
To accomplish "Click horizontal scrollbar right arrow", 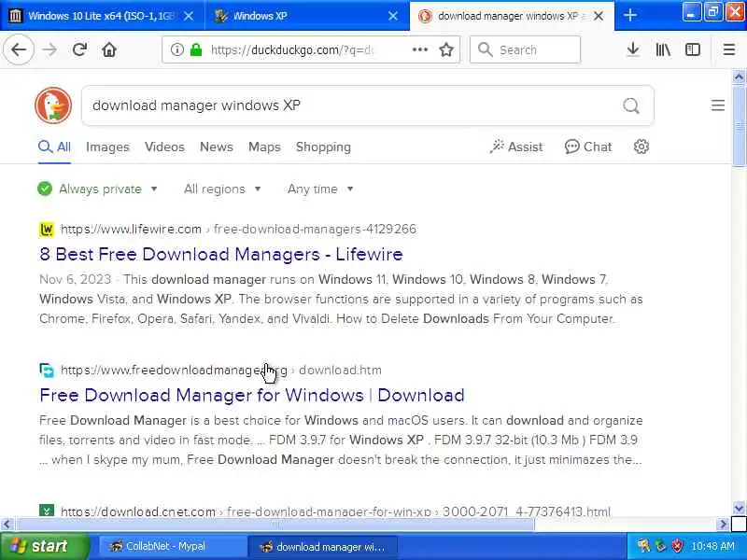I will click(x=723, y=525).
